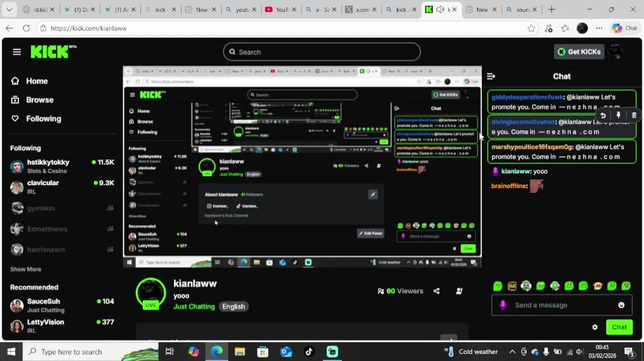
Task: Open the notification center icon
Action: pyautogui.click(x=629, y=351)
